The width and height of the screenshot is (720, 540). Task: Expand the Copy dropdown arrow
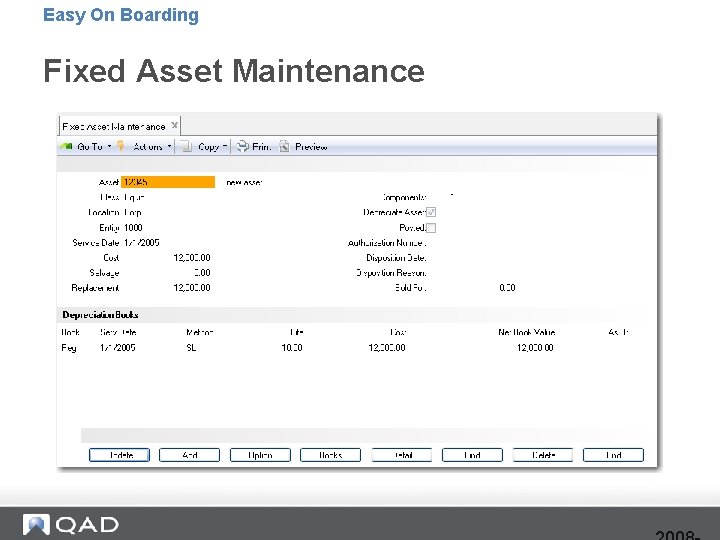(x=225, y=146)
